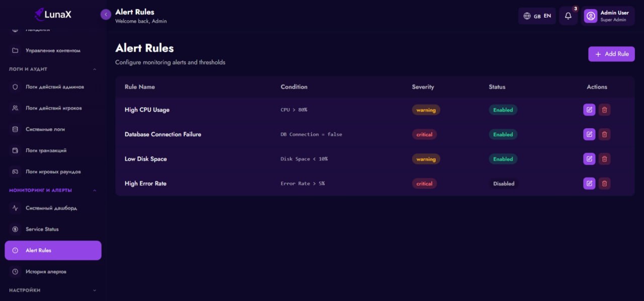The image size is (644, 301).
Task: Click the critical badge for Database Connection Failure
Action: pyautogui.click(x=424, y=134)
